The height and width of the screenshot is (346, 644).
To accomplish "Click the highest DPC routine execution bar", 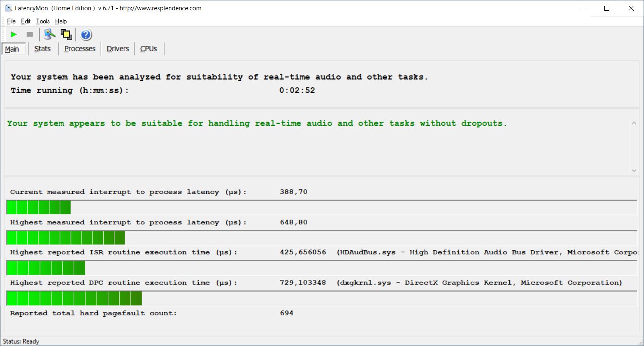I will pyautogui.click(x=74, y=299).
